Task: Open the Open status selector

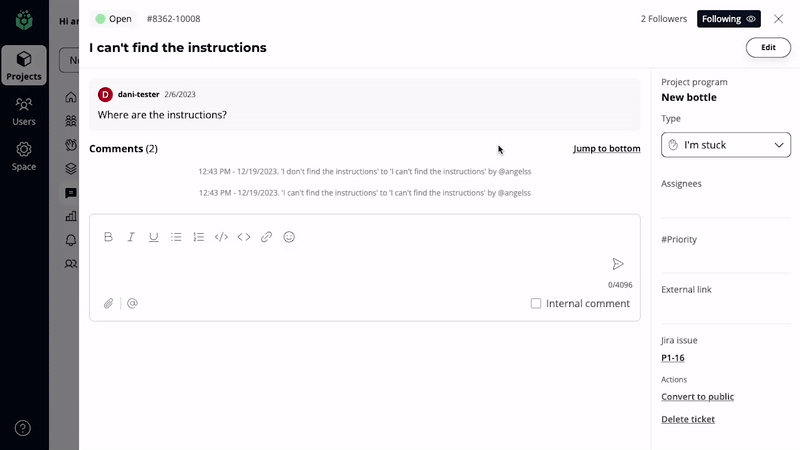Action: [x=113, y=19]
